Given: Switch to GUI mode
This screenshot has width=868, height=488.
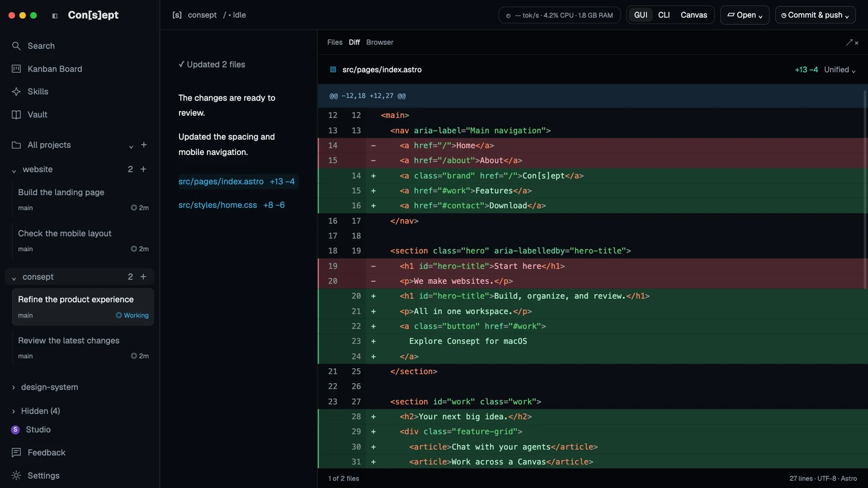Looking at the screenshot, I should (641, 15).
